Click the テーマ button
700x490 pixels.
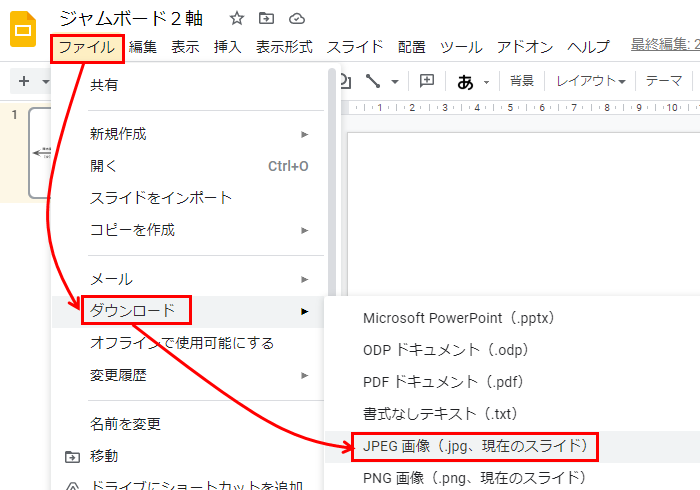[663, 81]
